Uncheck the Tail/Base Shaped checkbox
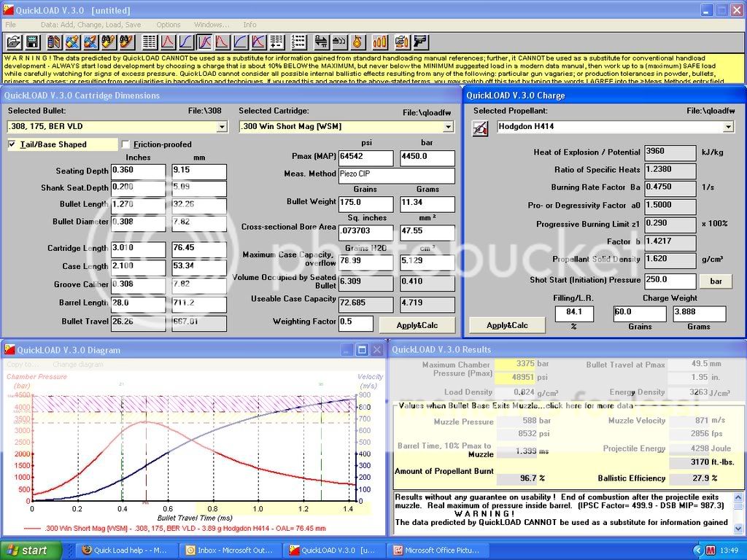This screenshot has height=560, width=747. click(12, 144)
